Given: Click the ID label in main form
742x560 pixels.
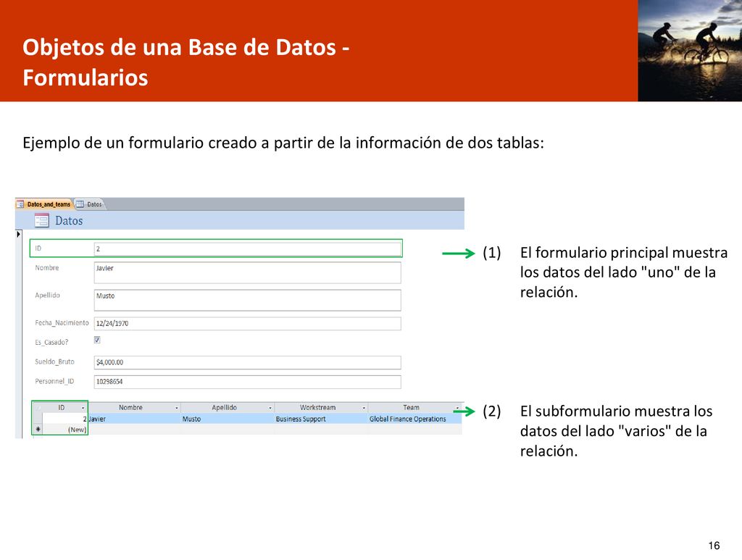Looking at the screenshot, I should tap(38, 248).
